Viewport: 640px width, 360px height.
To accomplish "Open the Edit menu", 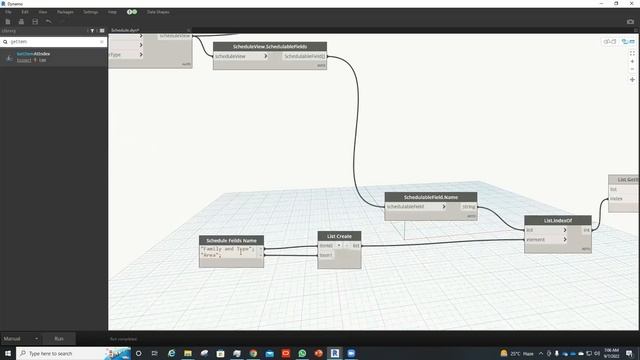I will 25,12.
